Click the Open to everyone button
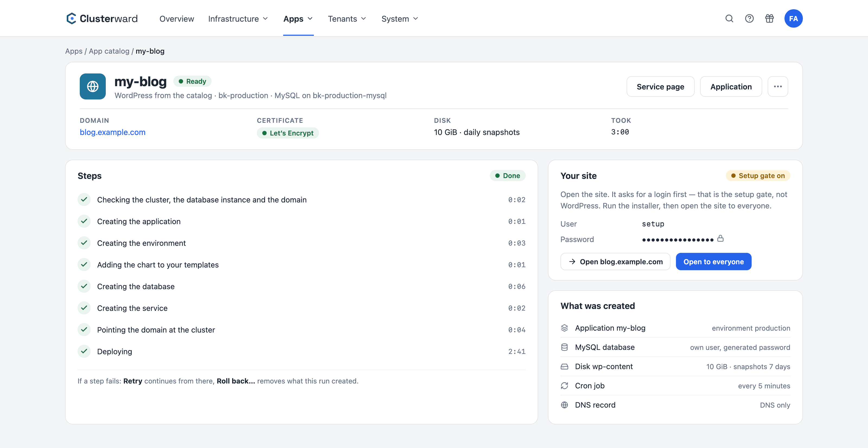Image resolution: width=868 pixels, height=448 pixels. click(x=714, y=262)
